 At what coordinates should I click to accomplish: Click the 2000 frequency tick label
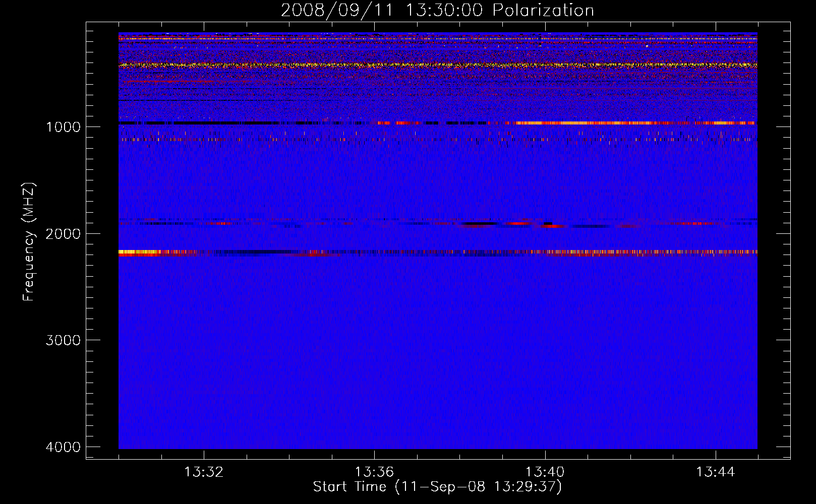point(63,234)
